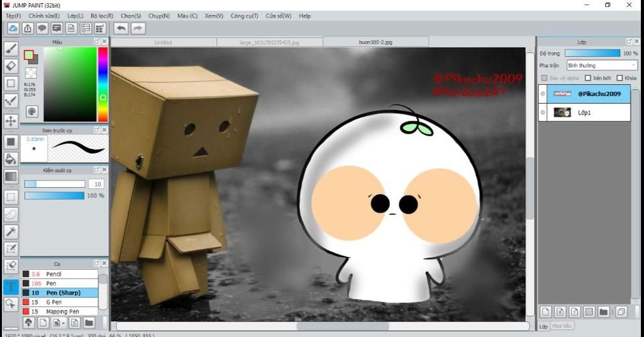Screen dimensions: 644x337
Task: Select the Brush tool
Action: [11, 49]
